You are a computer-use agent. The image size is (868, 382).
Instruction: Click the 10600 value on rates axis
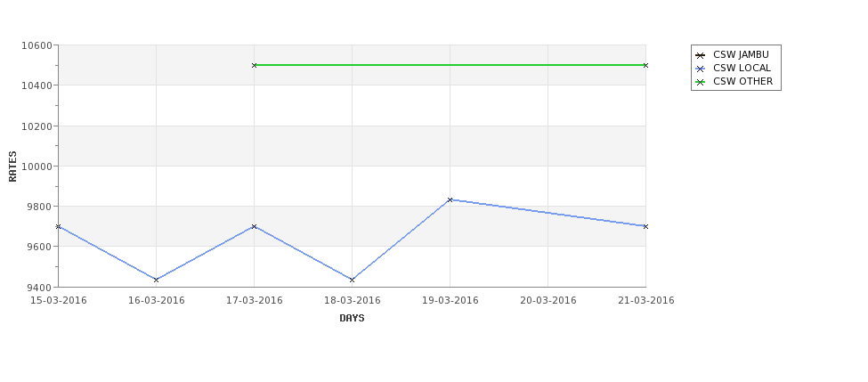[37, 45]
